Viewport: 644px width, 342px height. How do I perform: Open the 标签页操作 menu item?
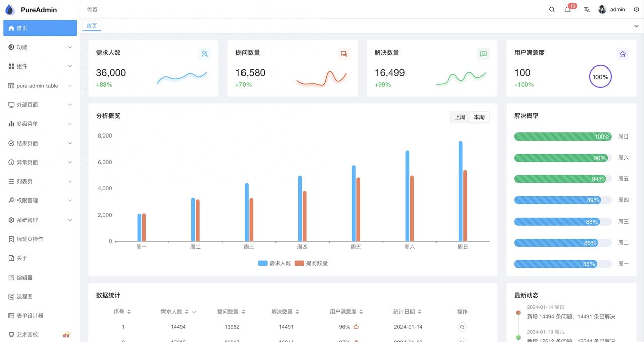(30, 239)
